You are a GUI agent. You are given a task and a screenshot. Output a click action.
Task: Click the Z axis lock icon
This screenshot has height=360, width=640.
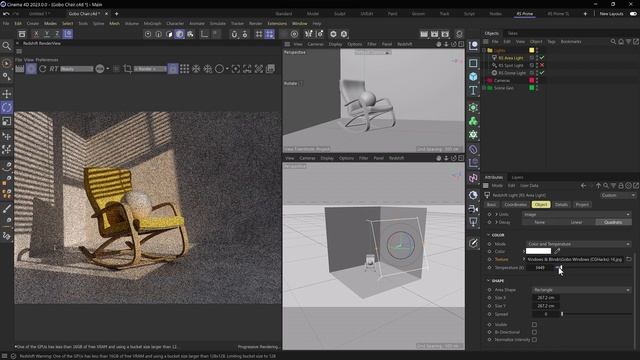point(57,34)
